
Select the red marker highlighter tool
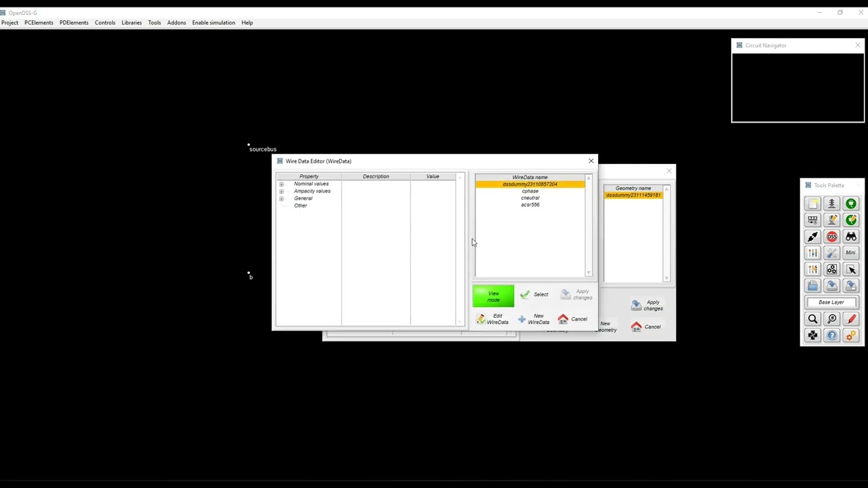pos(850,319)
